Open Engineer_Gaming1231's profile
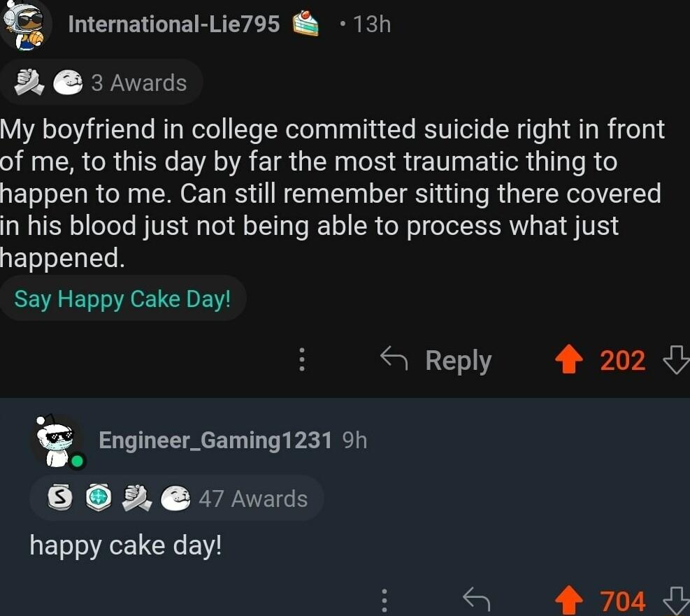This screenshot has height=616, width=690. point(215,440)
